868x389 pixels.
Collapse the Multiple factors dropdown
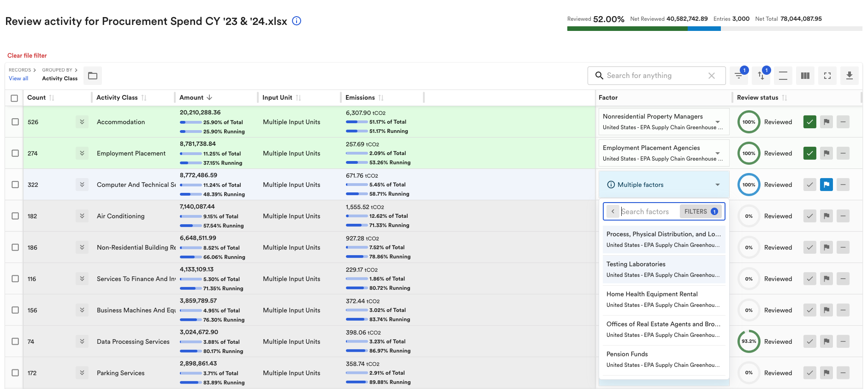[664, 185]
